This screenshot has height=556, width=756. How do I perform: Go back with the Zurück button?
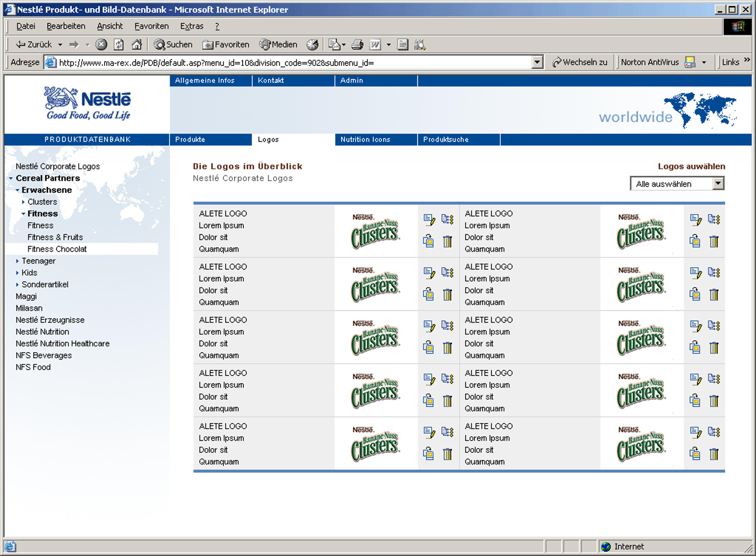tap(34, 44)
